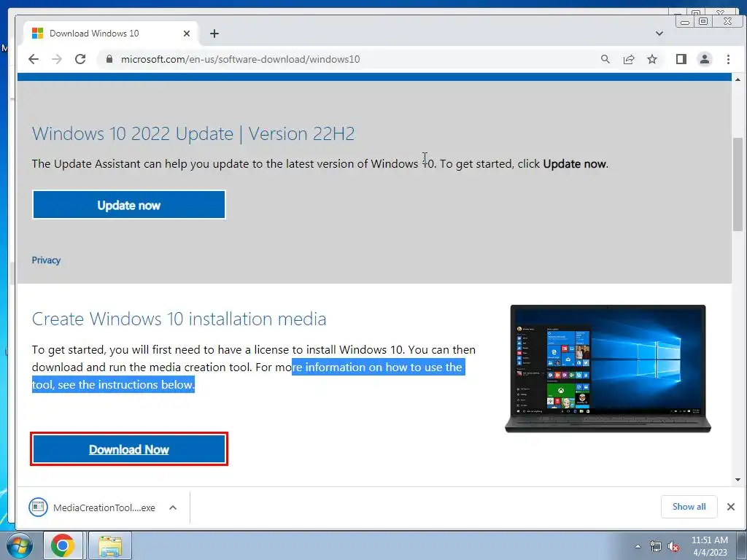Bookmark this page with the star icon
Screen dimensions: 747x560
coord(652,59)
